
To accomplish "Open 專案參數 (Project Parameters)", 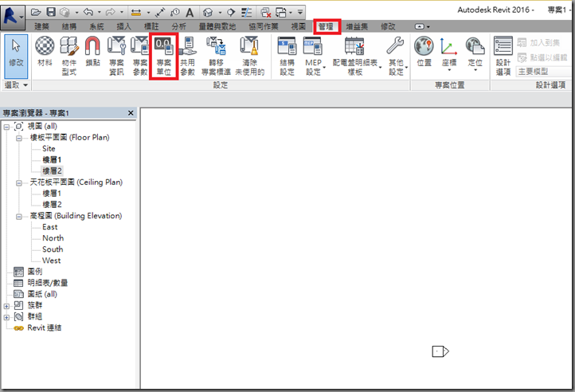I will point(139,56).
